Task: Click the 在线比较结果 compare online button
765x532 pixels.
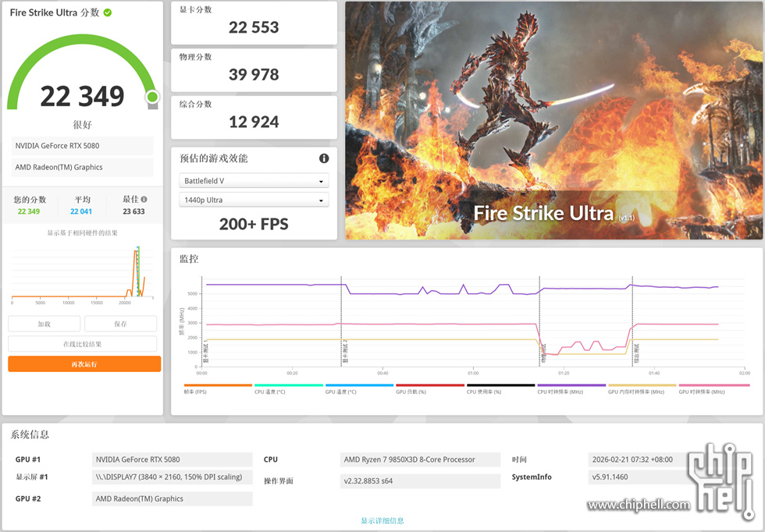Action: (83, 344)
